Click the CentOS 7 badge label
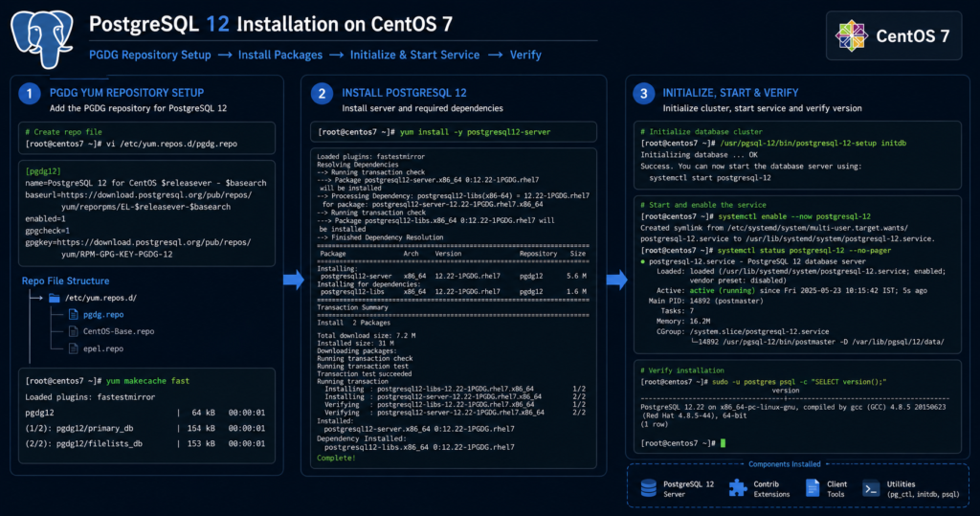The image size is (980, 516). (x=912, y=36)
